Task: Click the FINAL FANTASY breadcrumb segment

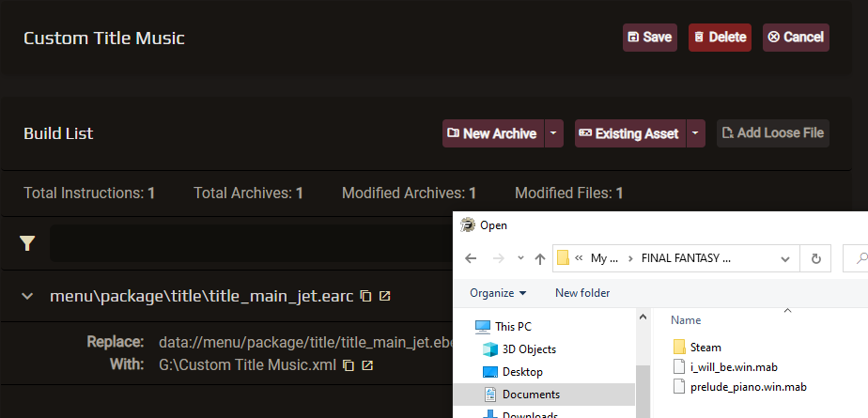Action: coord(686,258)
